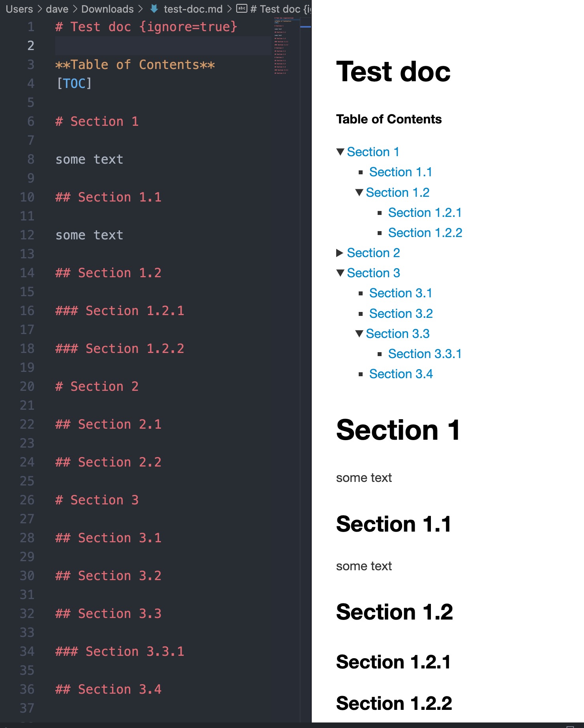Open the Section 1.2.2 link in the TOC
584x728 pixels.
(x=425, y=233)
